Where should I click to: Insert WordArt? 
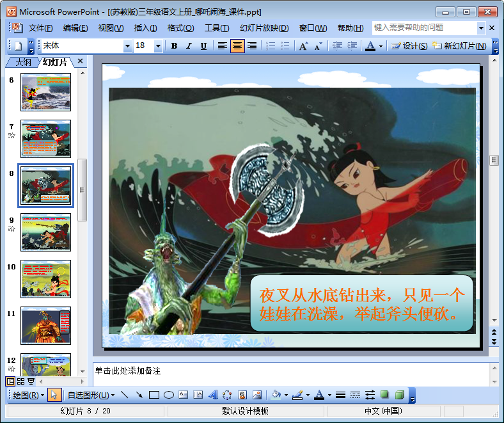pos(213,395)
